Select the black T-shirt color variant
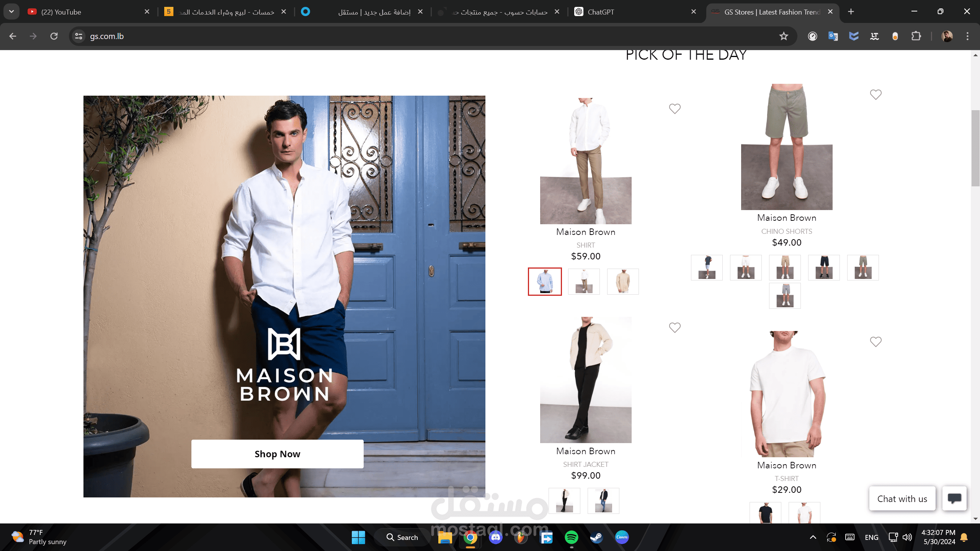The width and height of the screenshot is (980, 551). pos(765,513)
